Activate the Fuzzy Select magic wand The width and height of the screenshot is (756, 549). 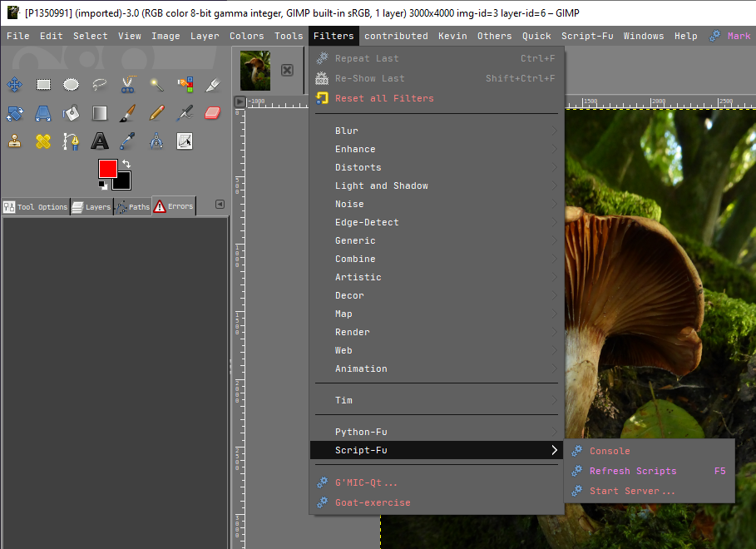[156, 85]
